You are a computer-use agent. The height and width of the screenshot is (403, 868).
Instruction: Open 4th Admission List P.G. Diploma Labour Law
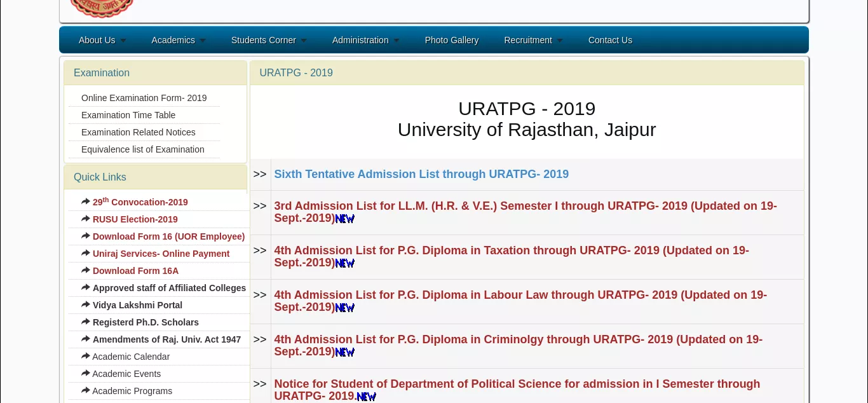520,301
